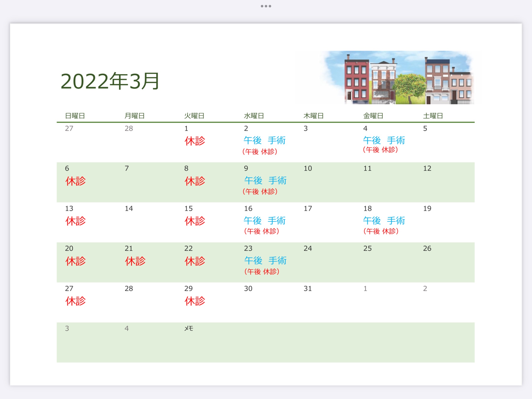
Task: Click the date number 24
Action: click(308, 248)
